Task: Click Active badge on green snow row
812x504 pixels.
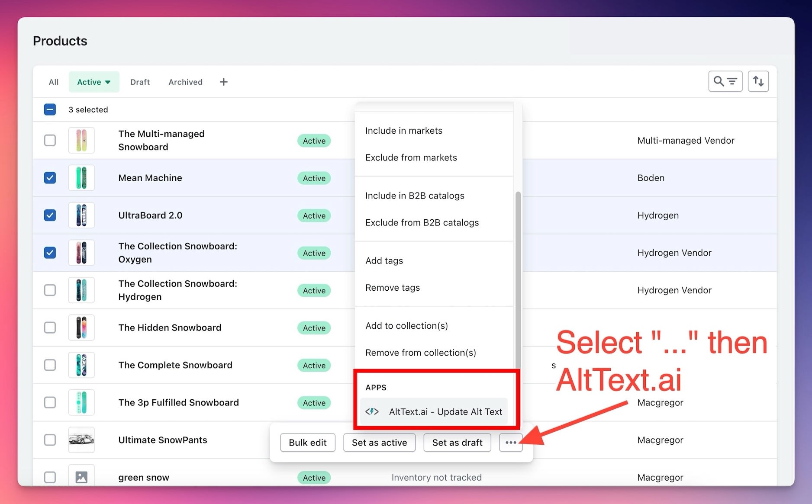Action: tap(314, 478)
